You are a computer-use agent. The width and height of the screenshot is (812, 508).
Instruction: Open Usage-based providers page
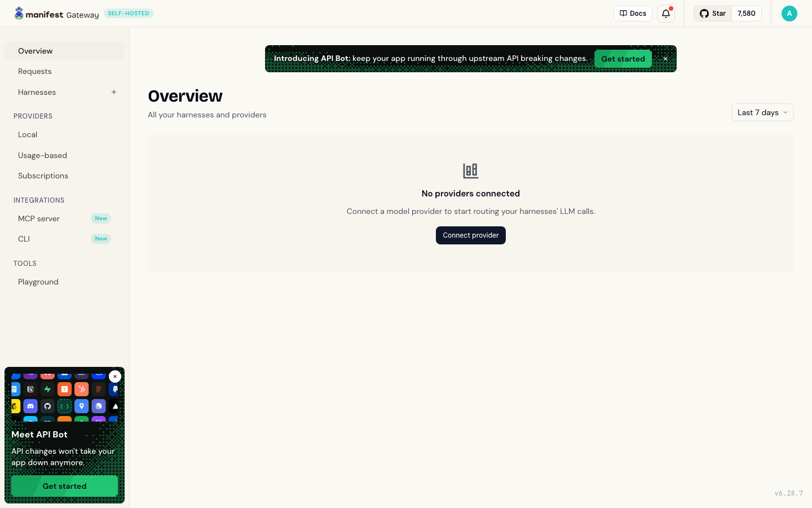click(x=64, y=155)
